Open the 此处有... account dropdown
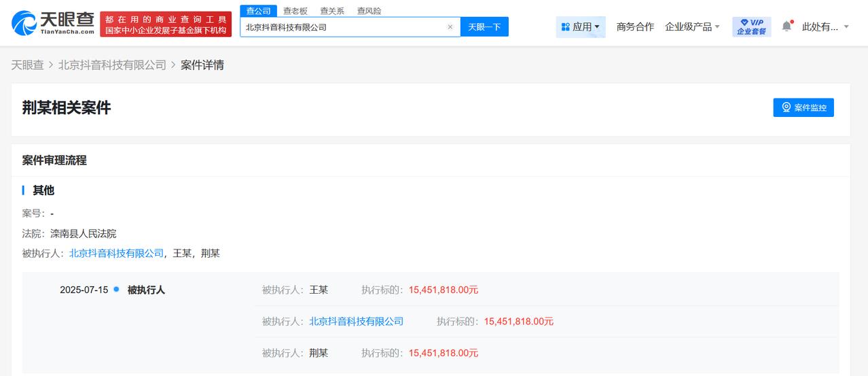The width and height of the screenshot is (868, 376). [x=825, y=27]
